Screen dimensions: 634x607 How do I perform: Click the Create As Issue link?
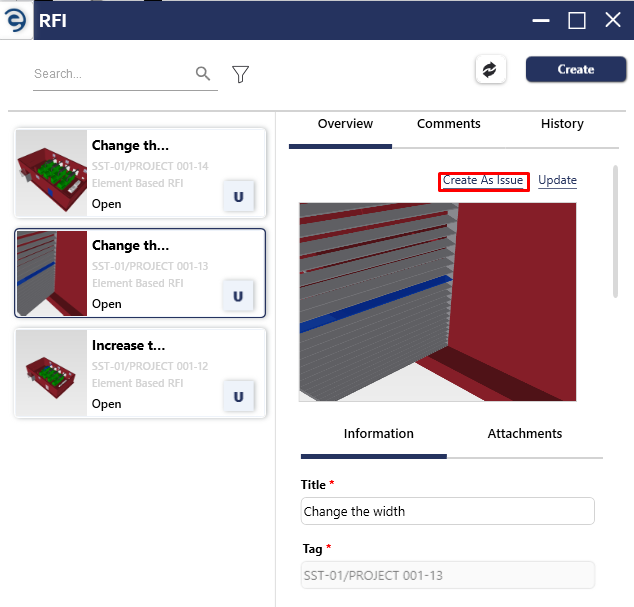click(x=483, y=180)
